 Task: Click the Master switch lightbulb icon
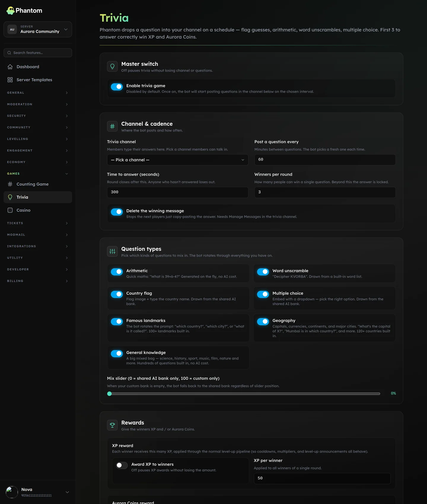(112, 66)
